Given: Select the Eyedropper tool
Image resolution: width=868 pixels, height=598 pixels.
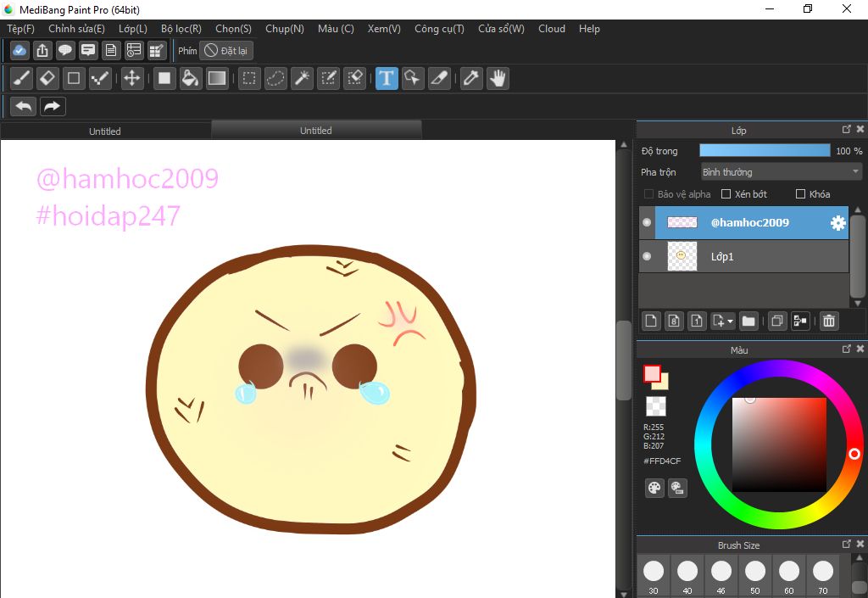Looking at the screenshot, I should (471, 78).
